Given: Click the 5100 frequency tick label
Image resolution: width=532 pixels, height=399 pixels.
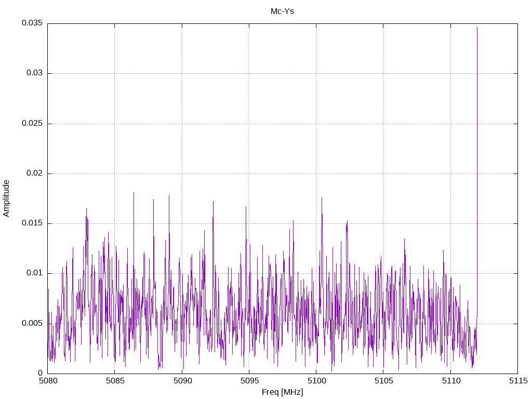Looking at the screenshot, I should 316,381.
